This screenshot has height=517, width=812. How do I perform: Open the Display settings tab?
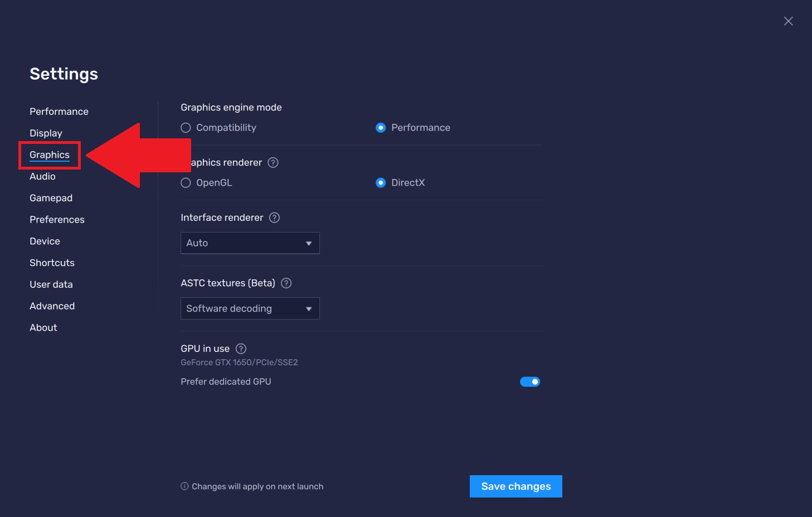46,133
